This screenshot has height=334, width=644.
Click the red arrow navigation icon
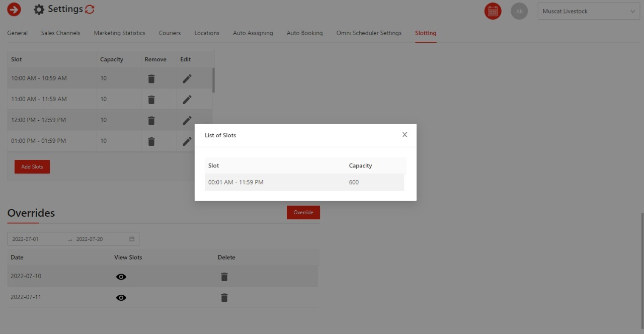click(14, 9)
